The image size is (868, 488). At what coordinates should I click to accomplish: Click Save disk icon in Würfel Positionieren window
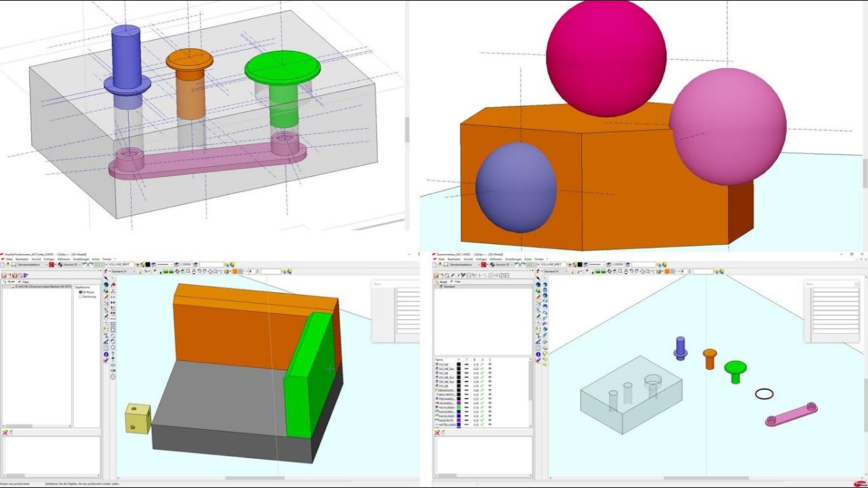point(14,264)
